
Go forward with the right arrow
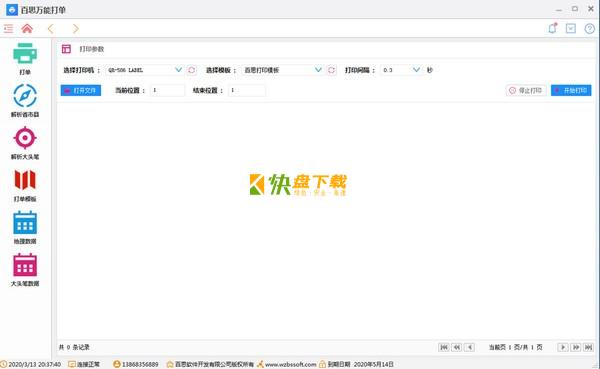tap(76, 29)
